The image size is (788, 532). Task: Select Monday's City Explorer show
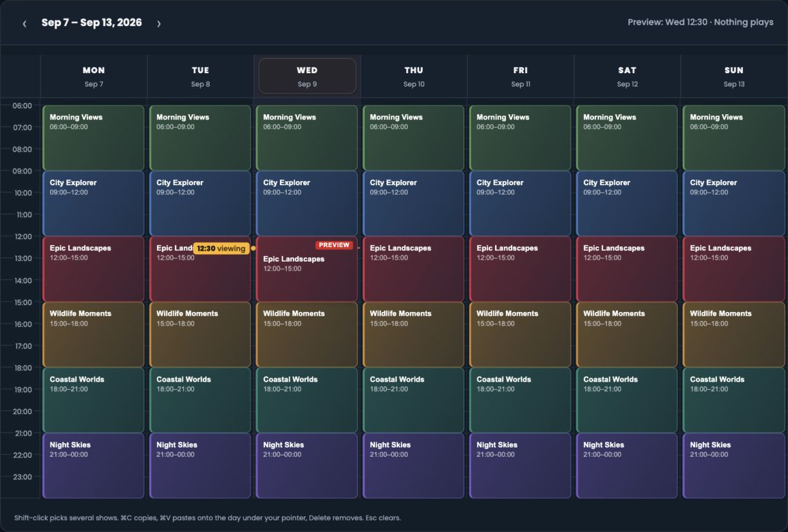point(94,203)
